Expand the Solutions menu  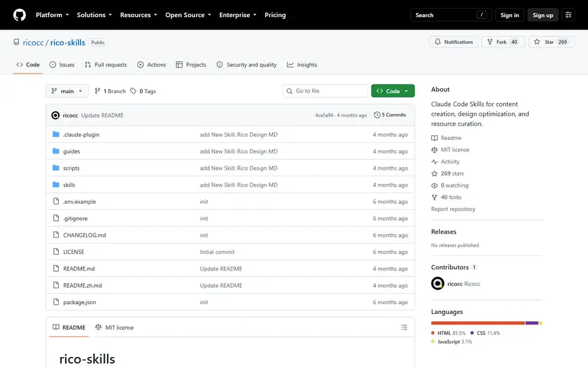pos(94,15)
